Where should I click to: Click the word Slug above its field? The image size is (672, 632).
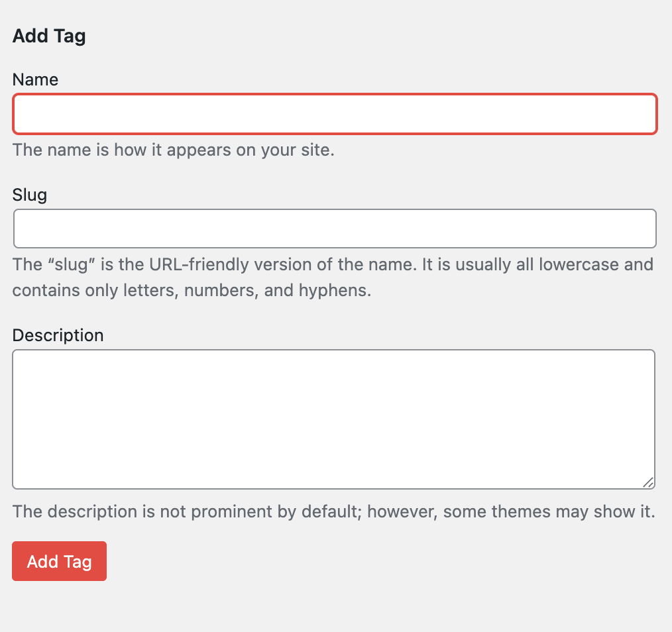[29, 195]
